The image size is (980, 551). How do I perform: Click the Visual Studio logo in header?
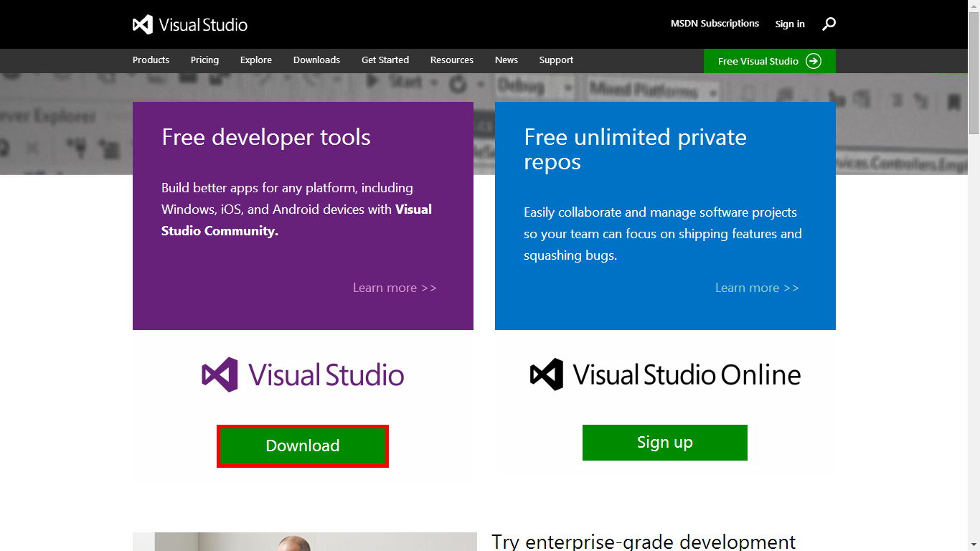coord(190,24)
